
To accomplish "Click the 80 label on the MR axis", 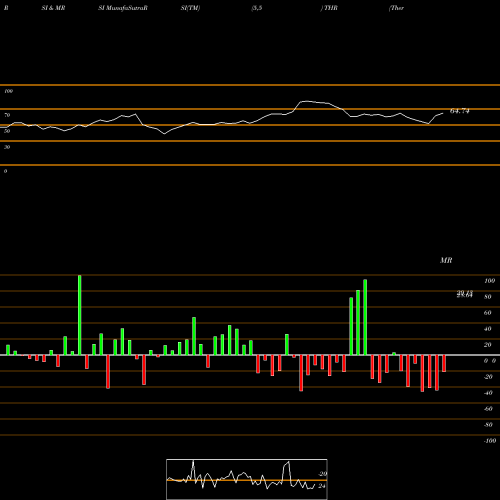I will click(x=488, y=297).
